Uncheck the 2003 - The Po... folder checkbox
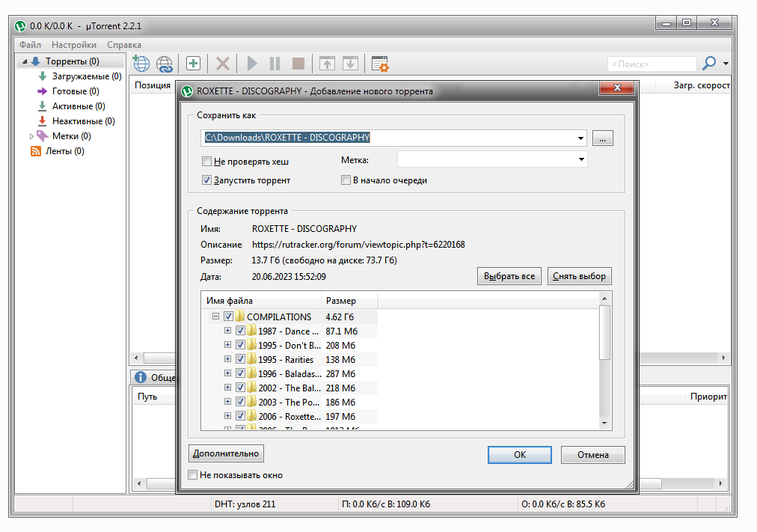 coord(240,402)
